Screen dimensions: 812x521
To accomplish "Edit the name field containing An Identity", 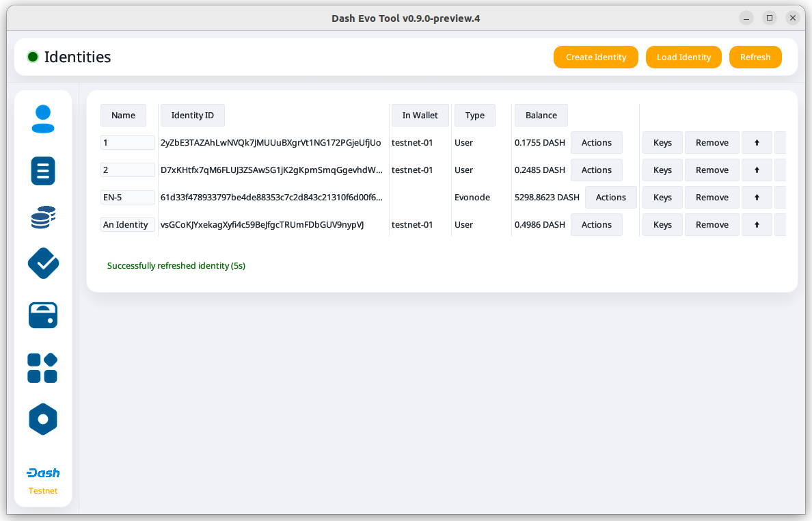I will pyautogui.click(x=127, y=225).
